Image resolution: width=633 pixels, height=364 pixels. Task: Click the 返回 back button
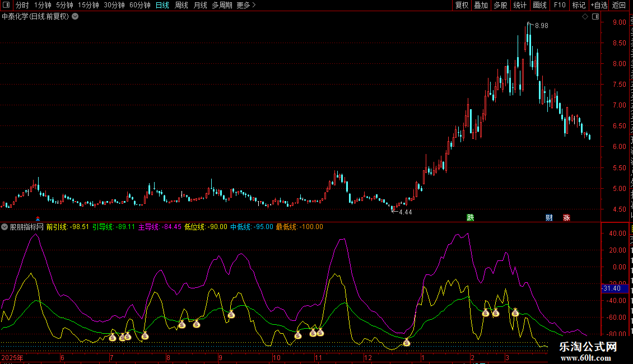(618, 5)
